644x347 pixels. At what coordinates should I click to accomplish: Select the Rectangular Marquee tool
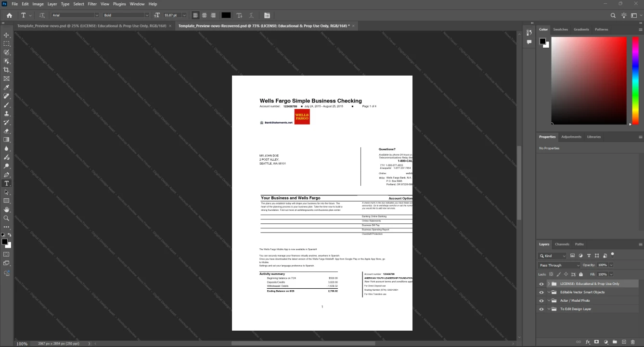[7, 44]
